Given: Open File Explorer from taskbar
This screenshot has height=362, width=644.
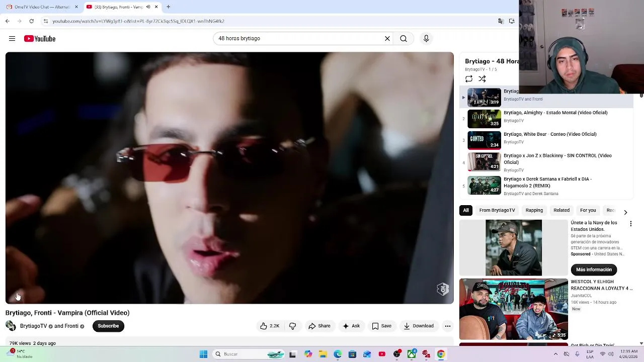Looking at the screenshot, I should click(323, 354).
